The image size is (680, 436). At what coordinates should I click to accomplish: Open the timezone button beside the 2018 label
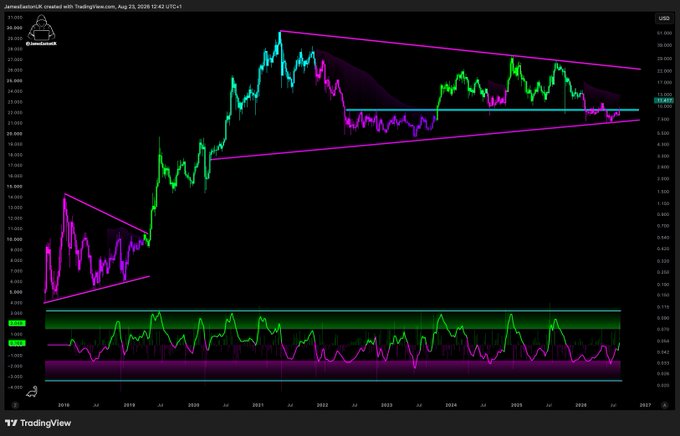click(x=15, y=405)
